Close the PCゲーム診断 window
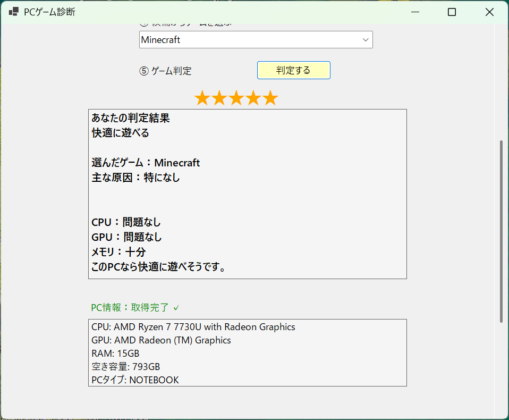Screen dimensions: 509x420 [489, 12]
